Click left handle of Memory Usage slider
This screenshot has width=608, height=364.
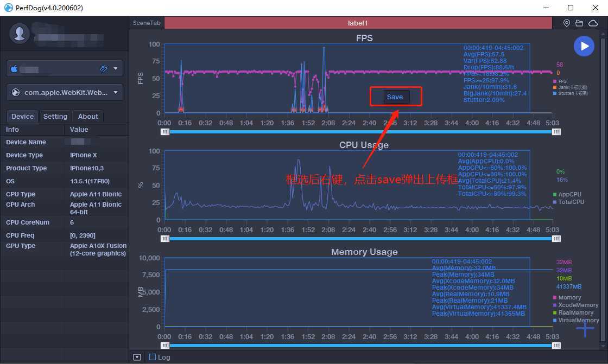click(165, 346)
